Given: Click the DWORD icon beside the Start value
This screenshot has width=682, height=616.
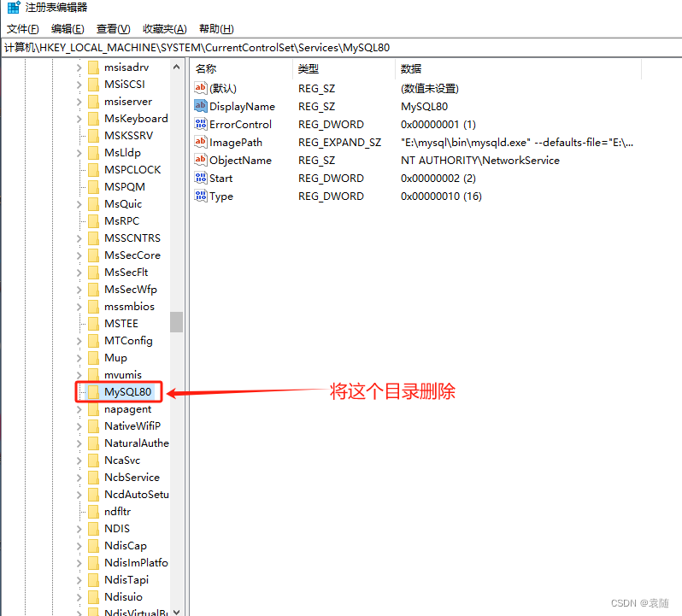Looking at the screenshot, I should pos(201,179).
